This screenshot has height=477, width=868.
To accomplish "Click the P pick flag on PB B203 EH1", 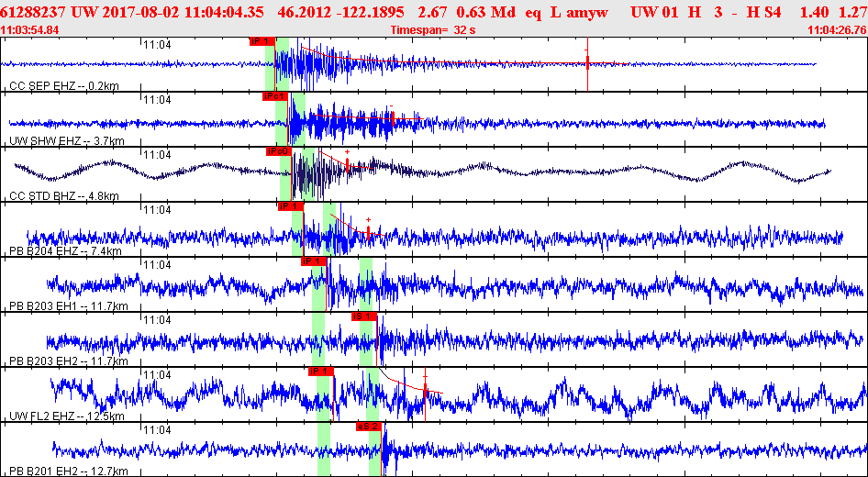I will [x=314, y=261].
